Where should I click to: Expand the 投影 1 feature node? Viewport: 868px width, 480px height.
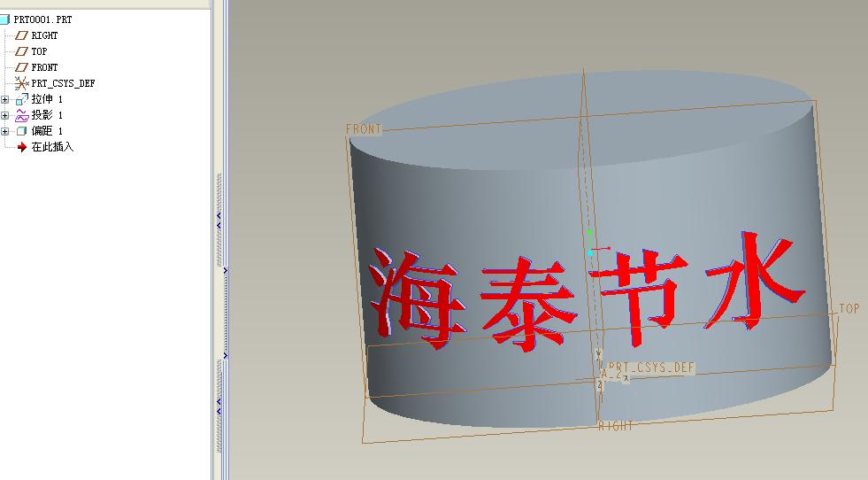click(x=5, y=115)
